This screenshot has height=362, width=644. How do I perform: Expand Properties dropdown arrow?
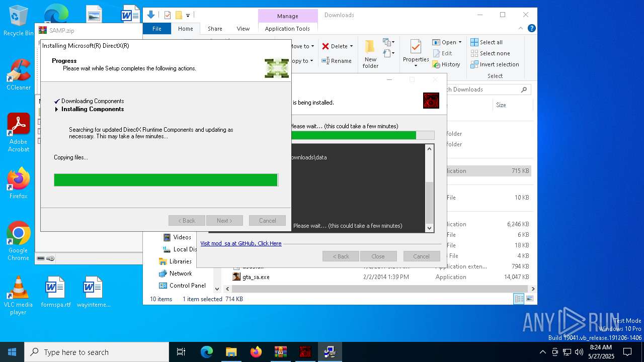(416, 65)
